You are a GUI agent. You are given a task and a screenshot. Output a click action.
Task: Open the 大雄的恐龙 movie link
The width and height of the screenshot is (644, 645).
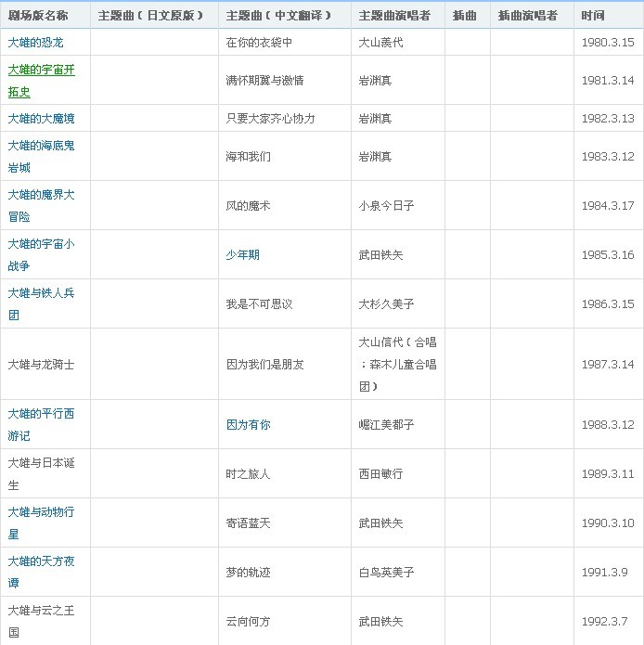coord(35,43)
